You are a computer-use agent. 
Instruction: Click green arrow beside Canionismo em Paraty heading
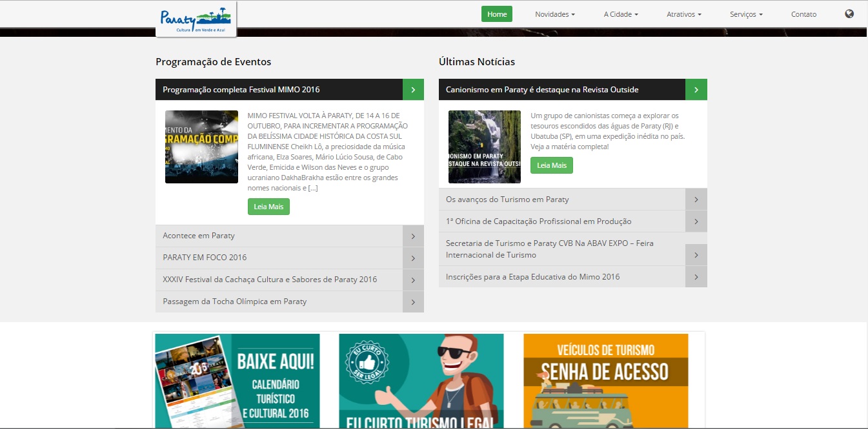(x=696, y=90)
